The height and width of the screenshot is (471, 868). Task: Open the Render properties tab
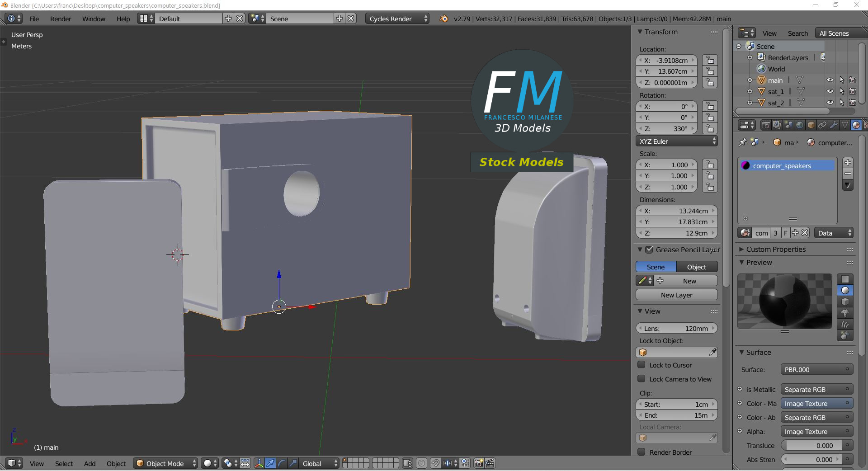click(765, 125)
